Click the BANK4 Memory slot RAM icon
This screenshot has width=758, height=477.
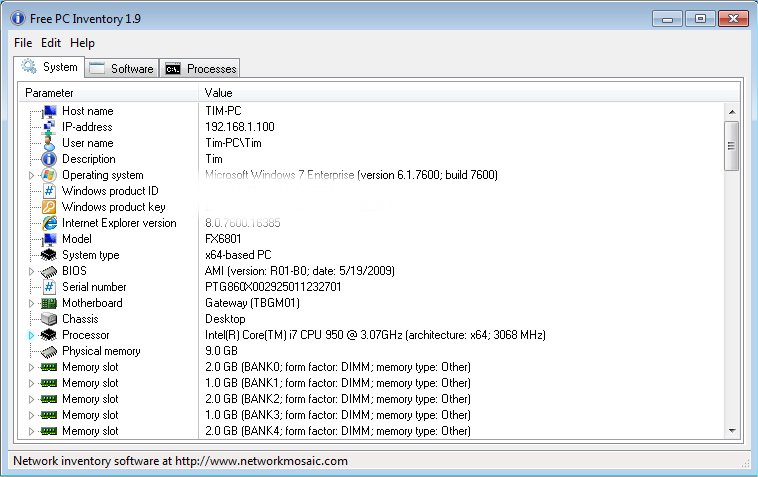coord(49,431)
